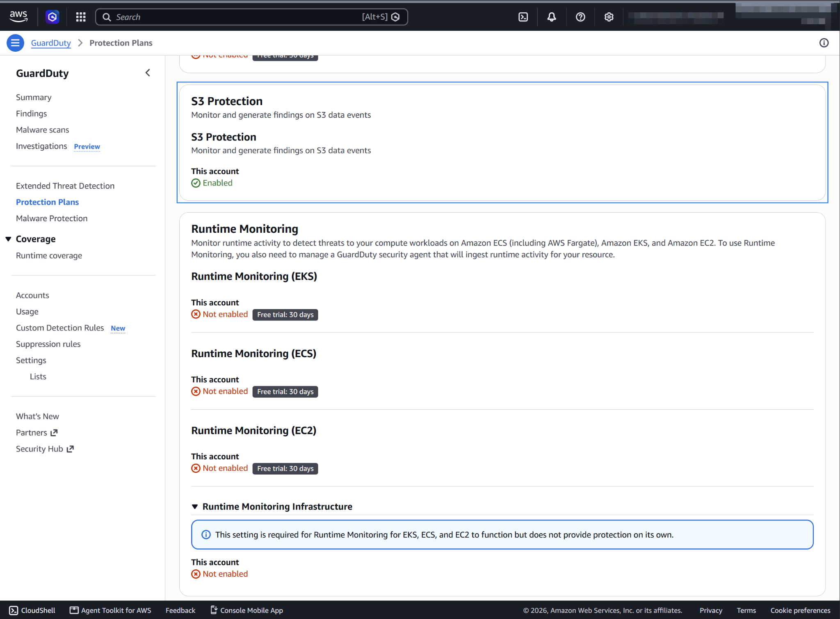
Task: Open Terms footer link
Action: (746, 610)
